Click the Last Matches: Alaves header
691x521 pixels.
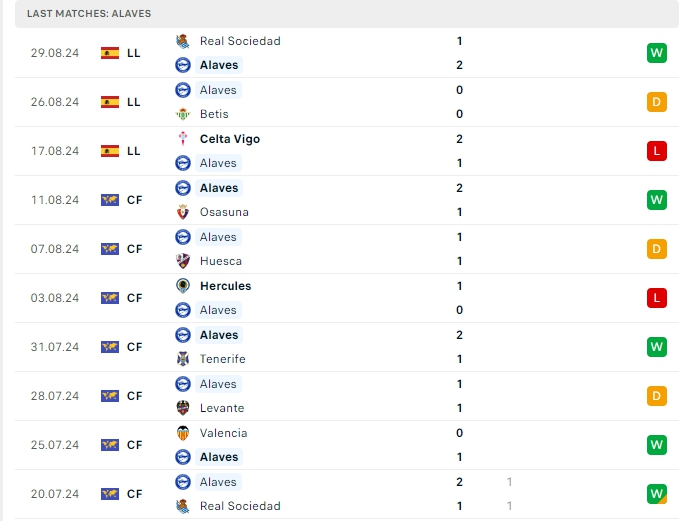89,14
